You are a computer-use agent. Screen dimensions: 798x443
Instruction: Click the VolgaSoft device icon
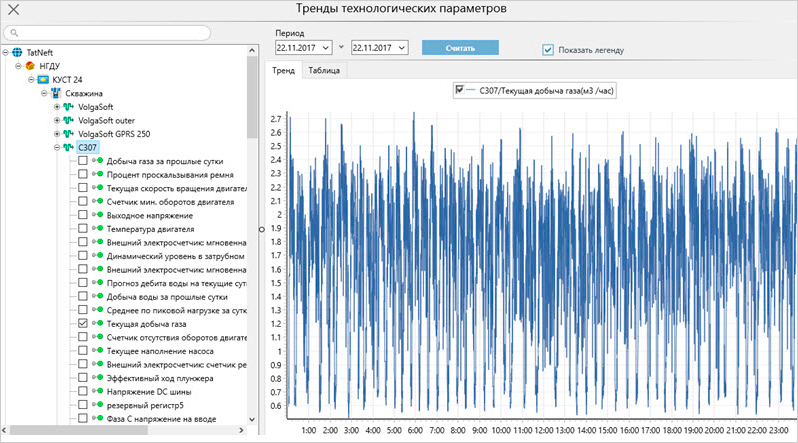coord(69,106)
